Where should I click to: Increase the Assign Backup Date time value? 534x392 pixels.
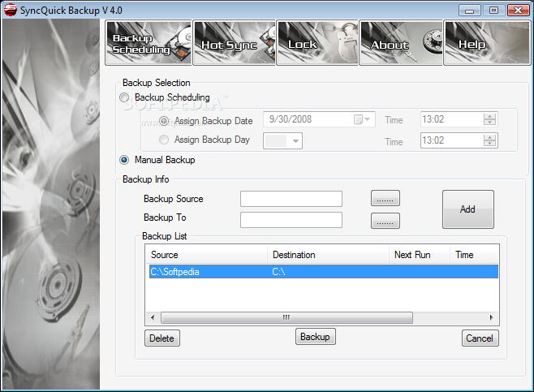(489, 117)
